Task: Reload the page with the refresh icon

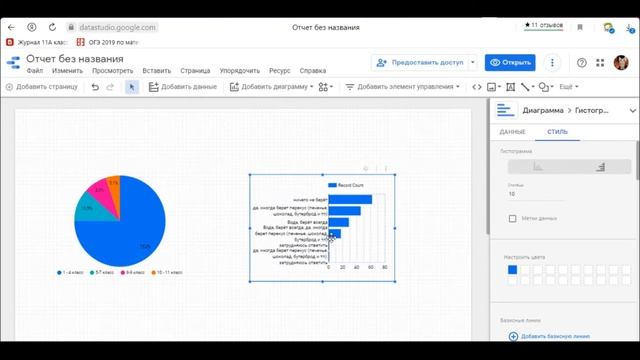Action: pyautogui.click(x=52, y=27)
